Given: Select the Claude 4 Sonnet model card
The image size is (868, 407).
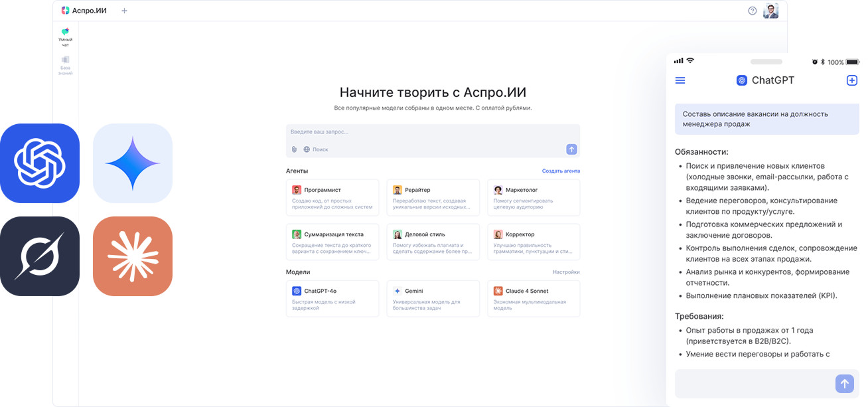Looking at the screenshot, I should (534, 299).
